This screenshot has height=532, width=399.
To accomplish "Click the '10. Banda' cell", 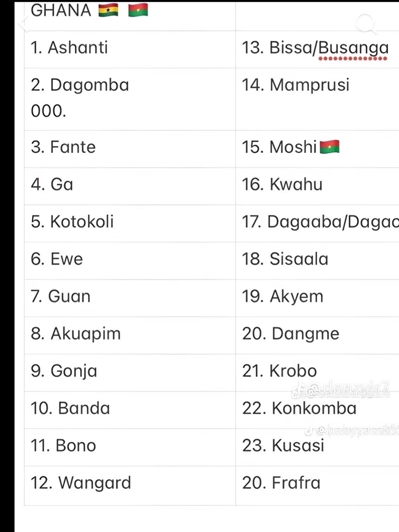I will click(x=70, y=408).
